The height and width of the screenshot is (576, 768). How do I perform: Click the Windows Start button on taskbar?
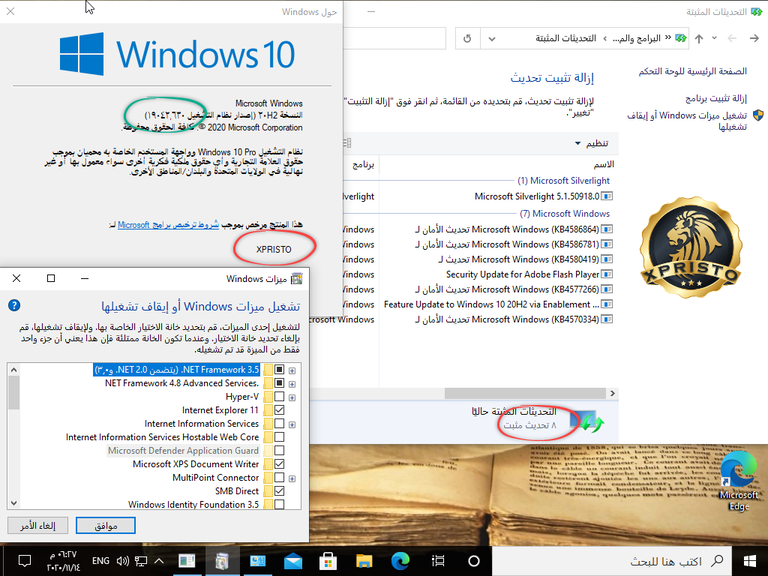pos(749,561)
